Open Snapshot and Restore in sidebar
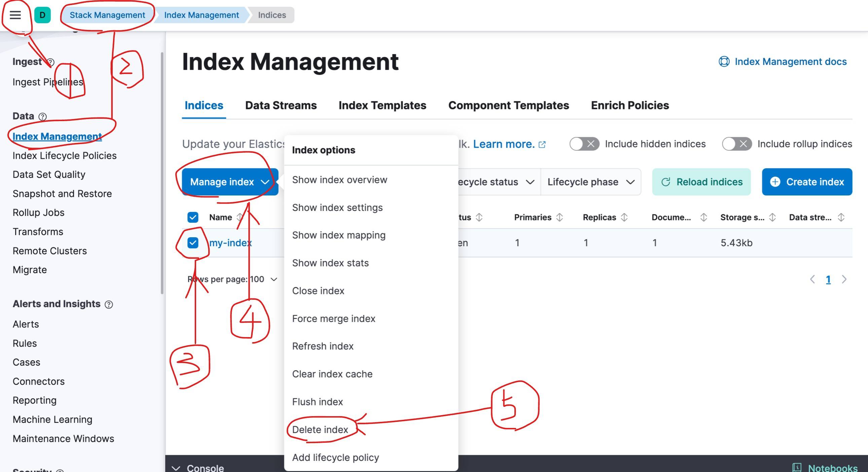This screenshot has height=472, width=868. pyautogui.click(x=62, y=194)
